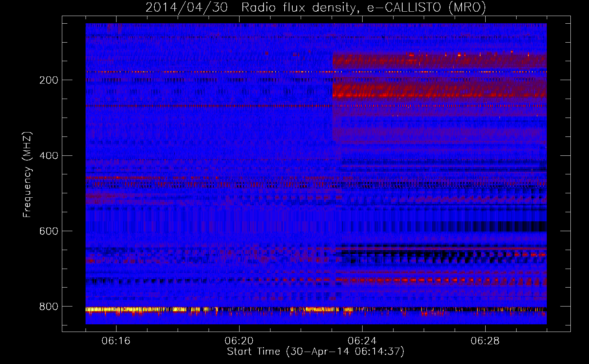
Task: Click the 'Frequency (MHZ)' y-axis label
Action: [x=27, y=175]
